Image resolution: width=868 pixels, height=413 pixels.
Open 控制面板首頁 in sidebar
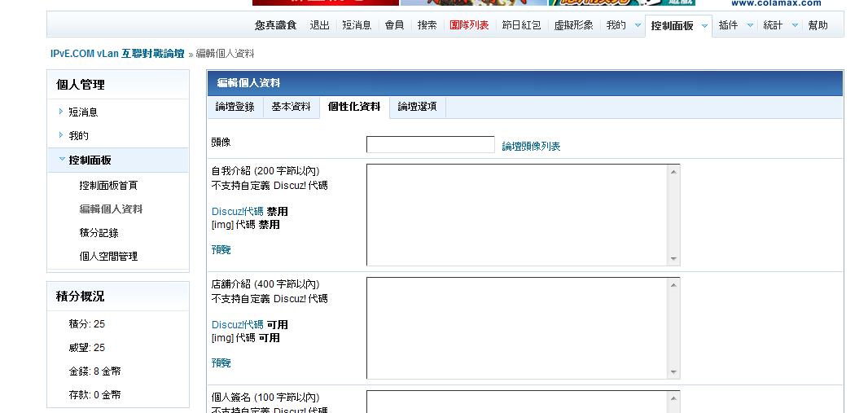pyautogui.click(x=108, y=186)
